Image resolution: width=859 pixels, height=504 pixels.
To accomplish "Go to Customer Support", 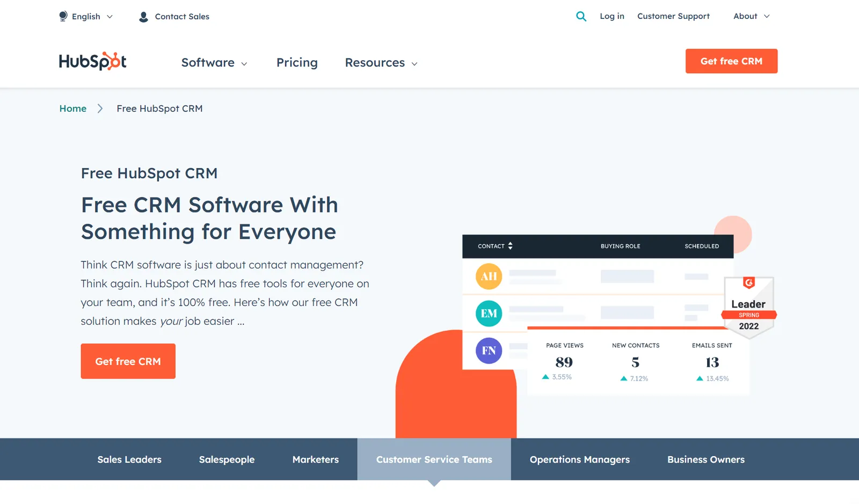I will [673, 16].
